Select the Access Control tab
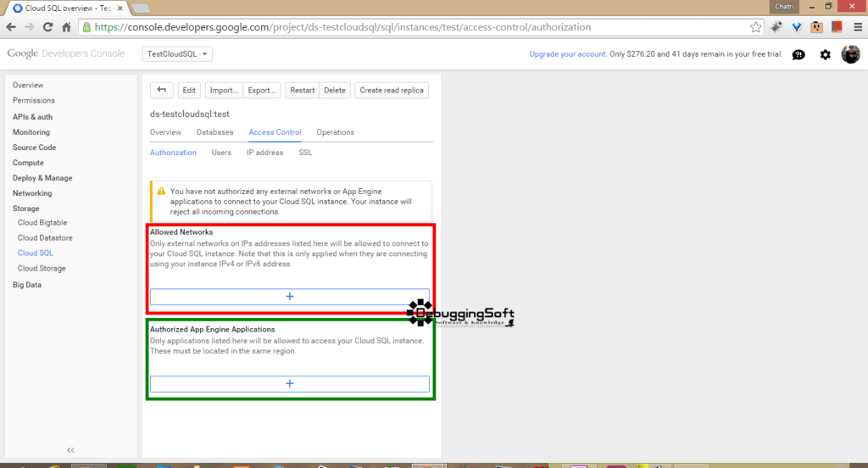 pyautogui.click(x=275, y=132)
